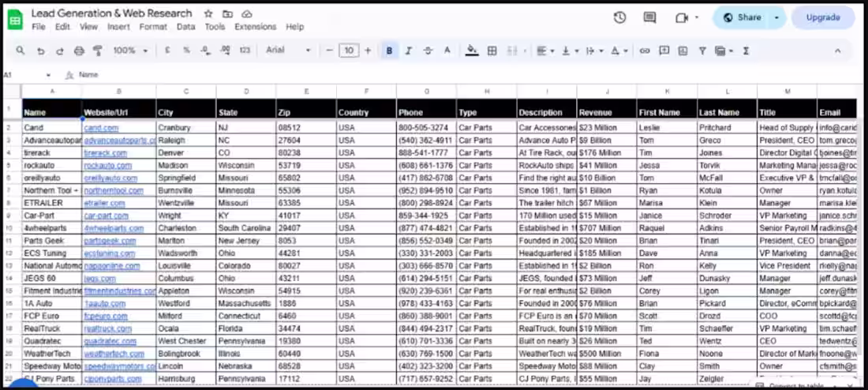Select column D header
This screenshot has width=868, height=390.
(246, 92)
